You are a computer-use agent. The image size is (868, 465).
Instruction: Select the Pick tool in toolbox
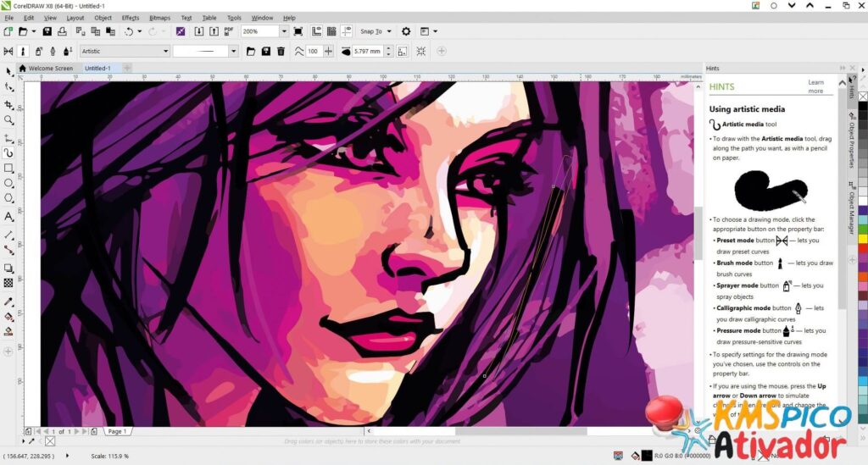click(x=8, y=72)
